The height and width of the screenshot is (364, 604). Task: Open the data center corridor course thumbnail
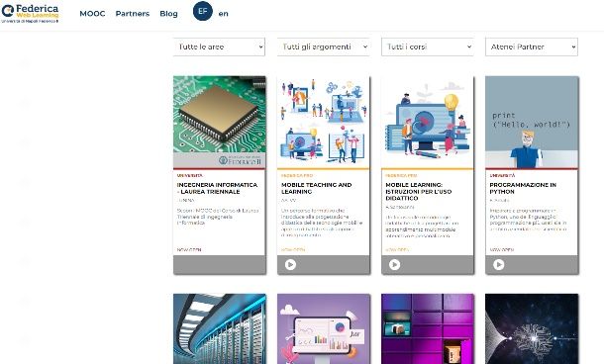(x=220, y=328)
